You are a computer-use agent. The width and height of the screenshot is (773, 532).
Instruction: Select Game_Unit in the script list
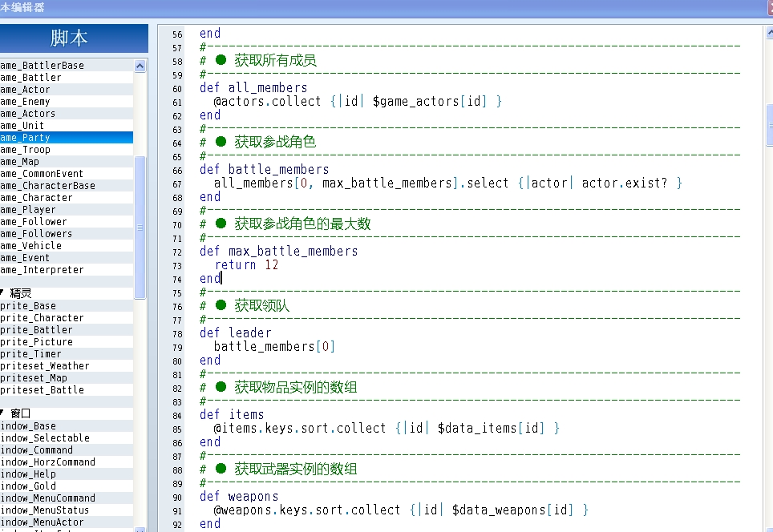pos(67,126)
